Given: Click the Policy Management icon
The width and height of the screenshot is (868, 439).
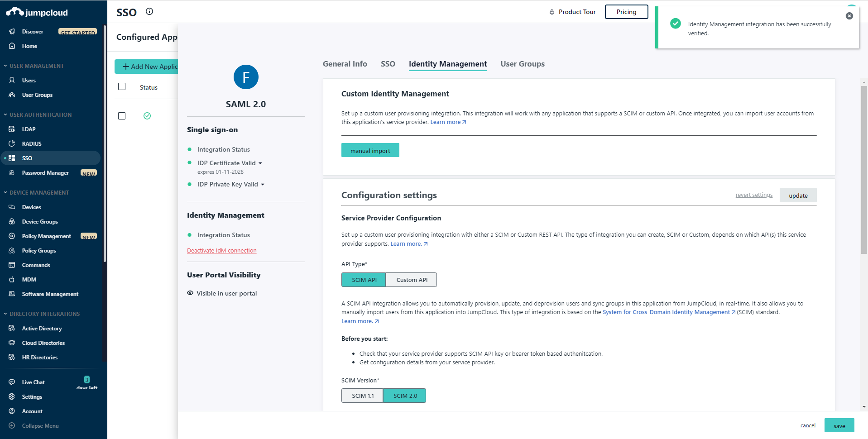Looking at the screenshot, I should 12,236.
